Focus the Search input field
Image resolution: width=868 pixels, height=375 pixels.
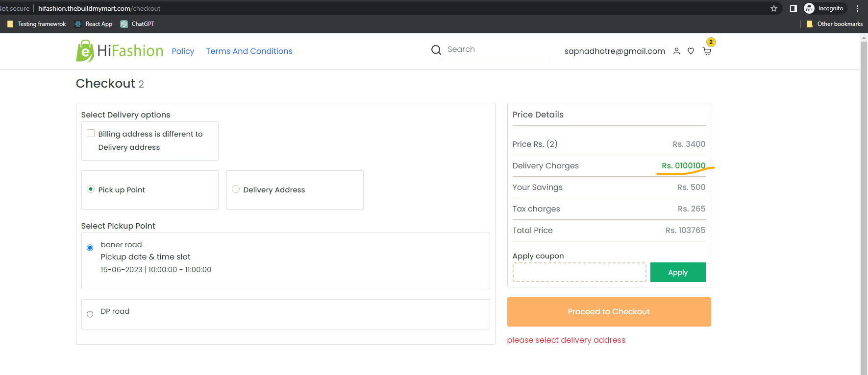[496, 49]
